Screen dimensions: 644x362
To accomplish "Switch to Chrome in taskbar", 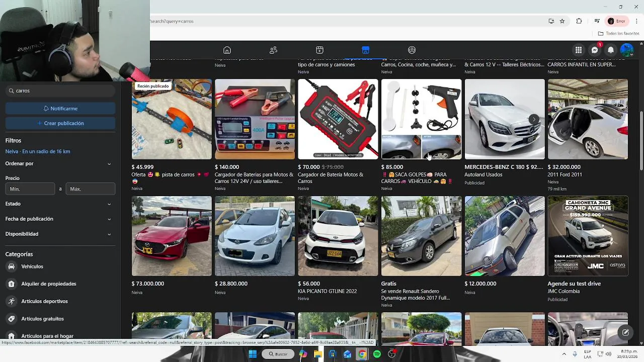I will (362, 354).
